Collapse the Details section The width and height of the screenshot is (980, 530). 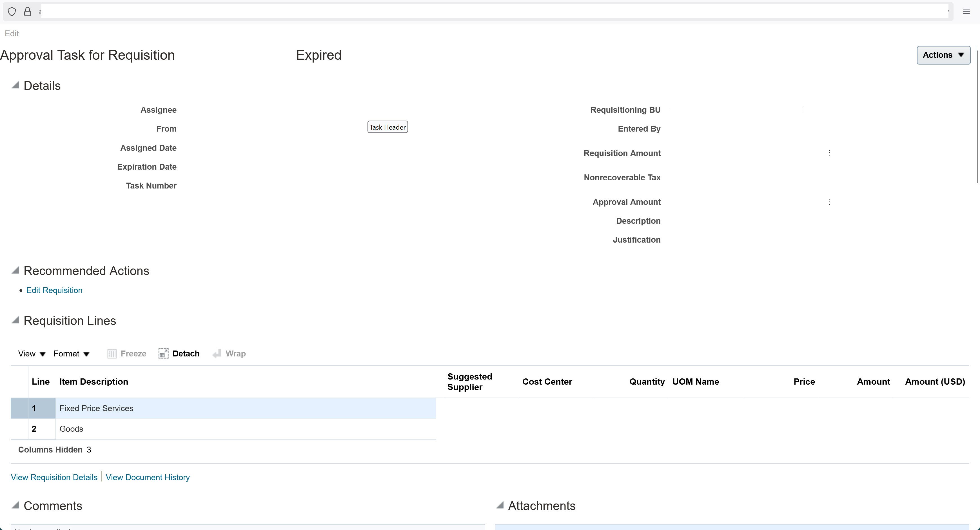pyautogui.click(x=15, y=85)
